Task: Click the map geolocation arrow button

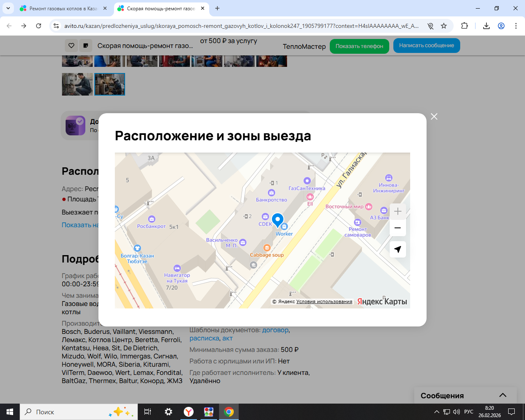Action: click(397, 249)
